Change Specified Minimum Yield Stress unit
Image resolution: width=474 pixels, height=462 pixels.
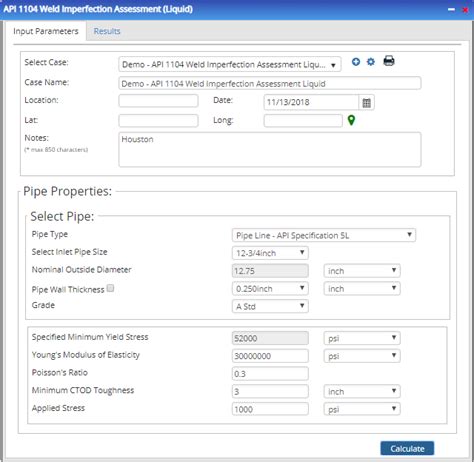click(x=362, y=338)
